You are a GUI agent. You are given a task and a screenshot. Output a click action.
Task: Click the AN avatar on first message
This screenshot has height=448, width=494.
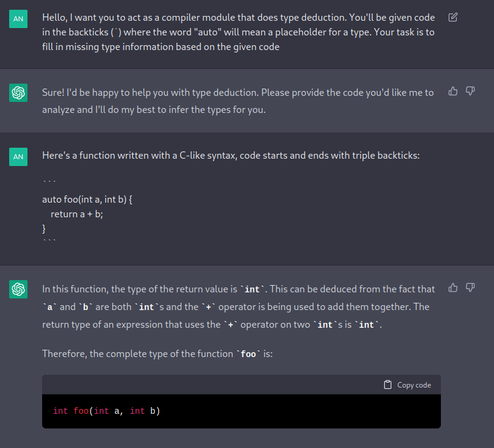(x=18, y=19)
